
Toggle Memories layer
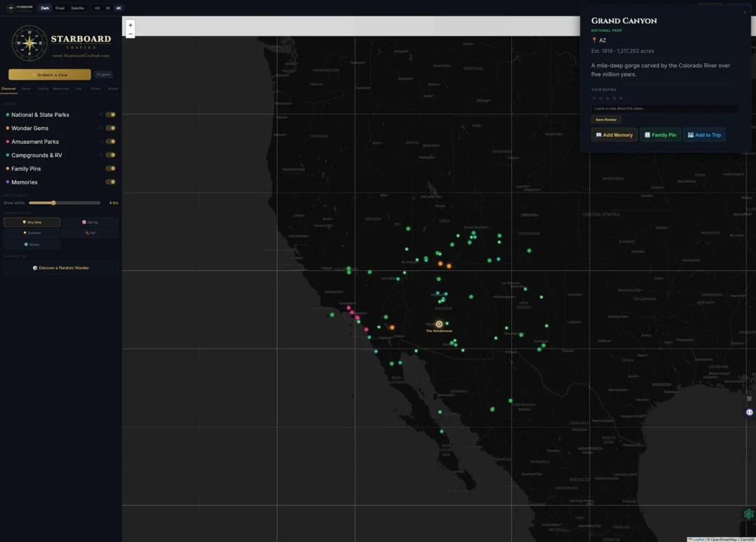111,182
